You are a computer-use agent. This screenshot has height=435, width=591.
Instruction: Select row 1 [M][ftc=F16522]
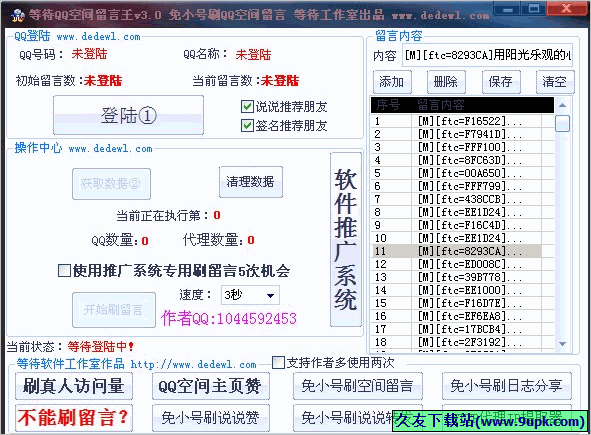click(462, 121)
